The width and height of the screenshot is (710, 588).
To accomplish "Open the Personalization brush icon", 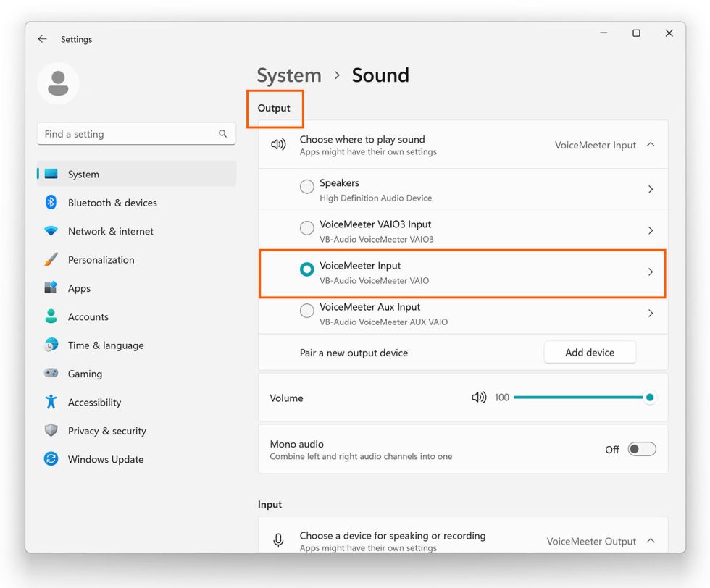I will click(51, 259).
